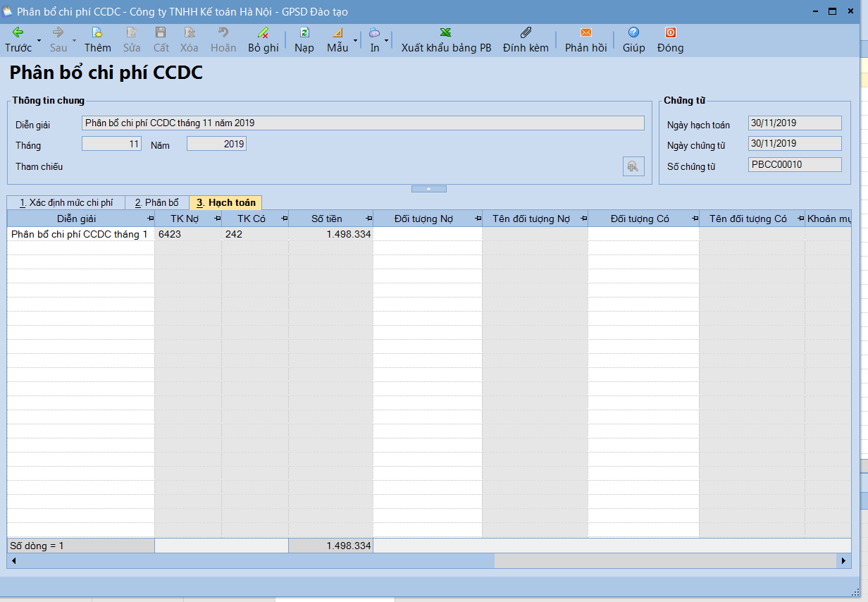Pin the Đối tượng Nợ column
Image resolution: width=868 pixels, height=602 pixels.
[x=477, y=219]
